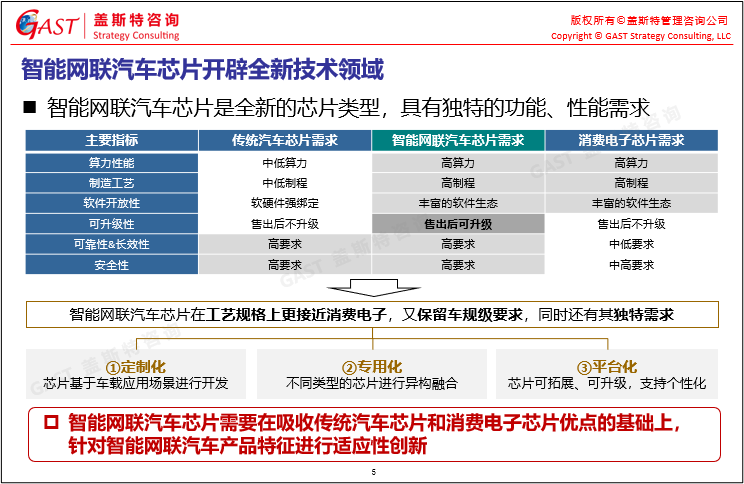Image resolution: width=744 pixels, height=484 pixels.
Task: Select the green 智能网联汽车芯片需求 column header
Action: pyautogui.click(x=457, y=141)
